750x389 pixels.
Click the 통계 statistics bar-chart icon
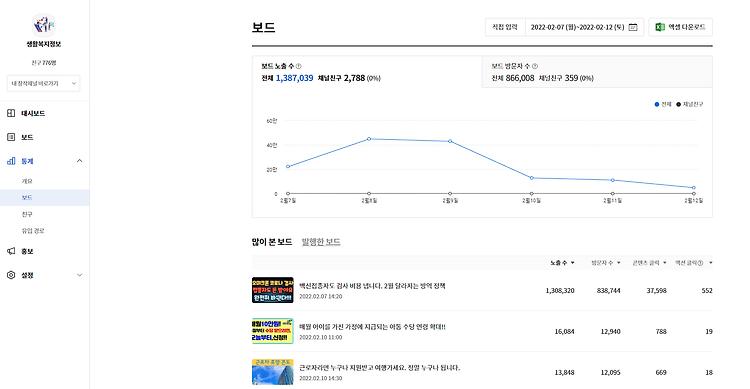pos(11,161)
